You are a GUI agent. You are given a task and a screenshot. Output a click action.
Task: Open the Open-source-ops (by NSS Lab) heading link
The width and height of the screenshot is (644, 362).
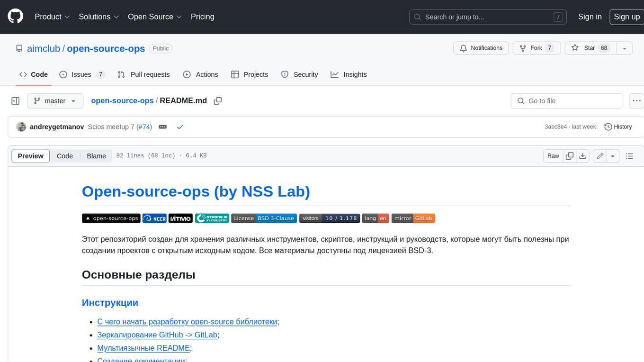click(196, 191)
